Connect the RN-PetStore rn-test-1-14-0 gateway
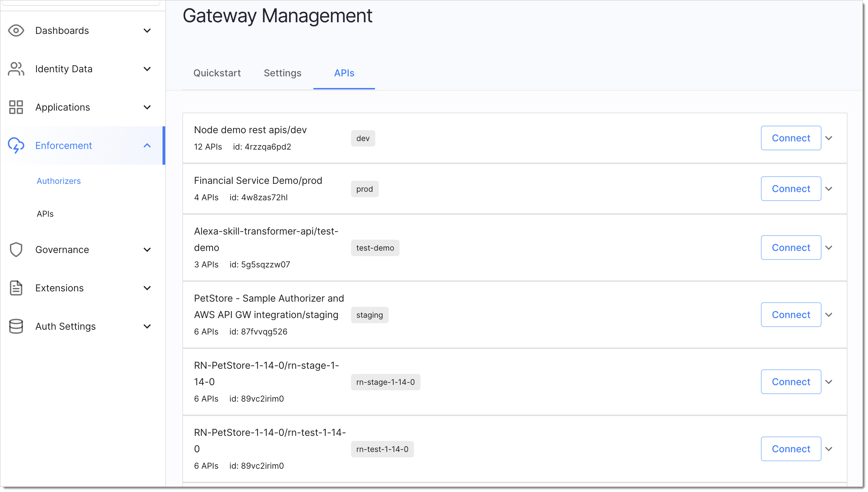Screen dimensions: 868x492 coord(791,449)
